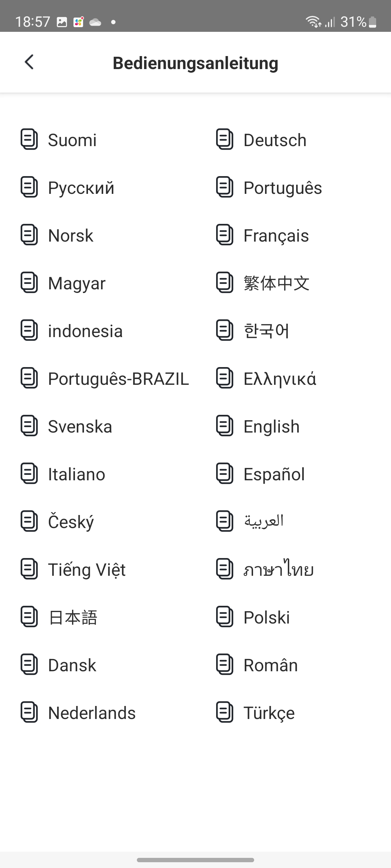
Task: Select the Svenska manual link
Action: tap(80, 426)
